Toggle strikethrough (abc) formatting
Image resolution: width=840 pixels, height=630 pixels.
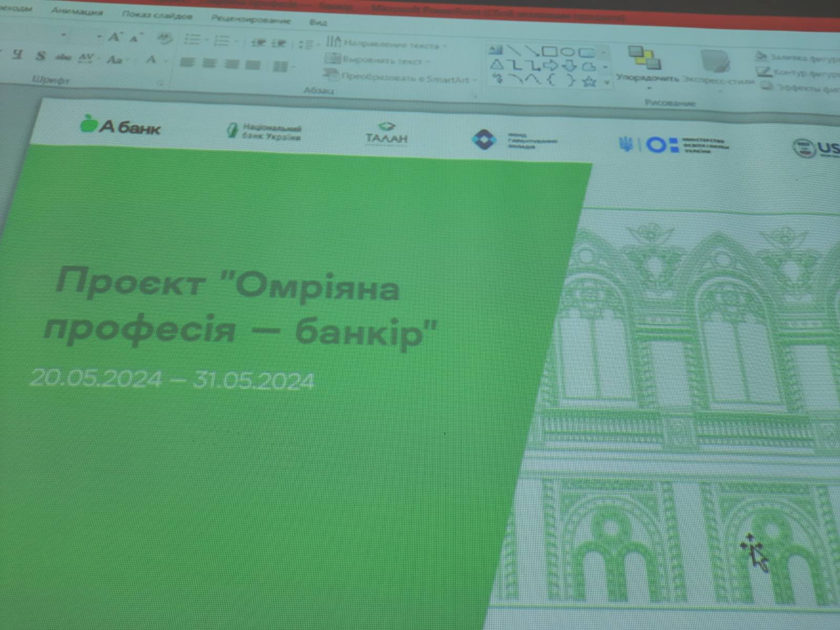(x=63, y=57)
